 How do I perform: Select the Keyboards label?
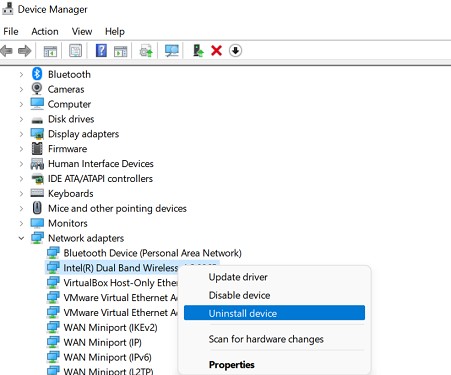[71, 194]
